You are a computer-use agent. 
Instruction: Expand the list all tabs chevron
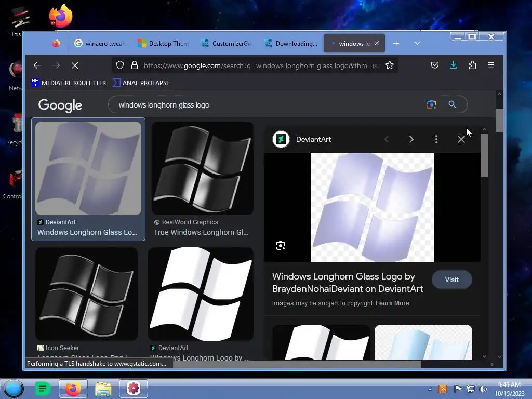click(417, 43)
